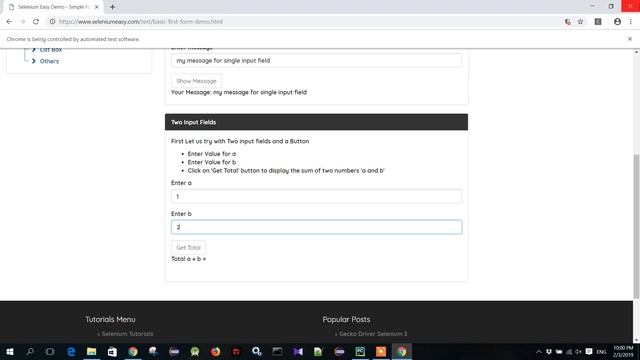Image resolution: width=640 pixels, height=360 pixels.
Task: Open the Gecko Driver Selenium 3 link
Action: [373, 334]
